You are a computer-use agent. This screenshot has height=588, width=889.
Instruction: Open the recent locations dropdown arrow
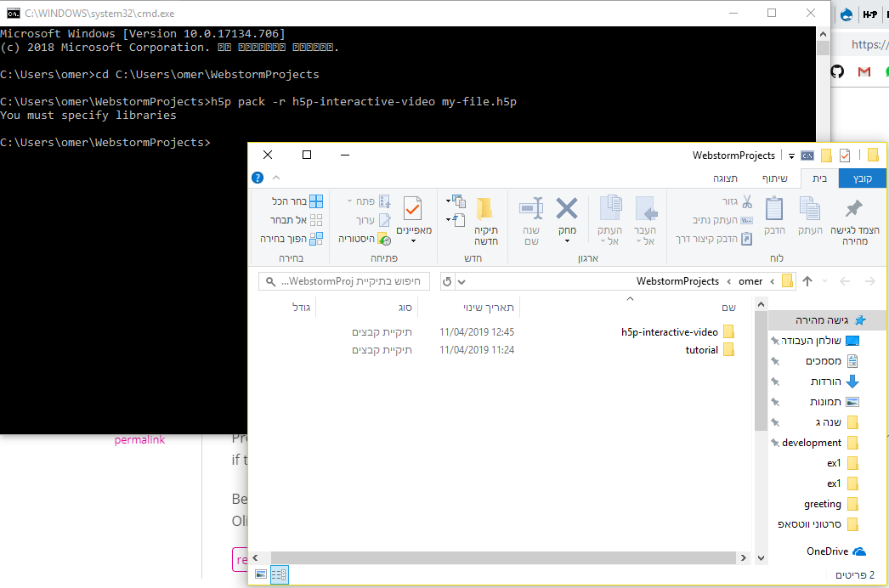click(x=825, y=281)
